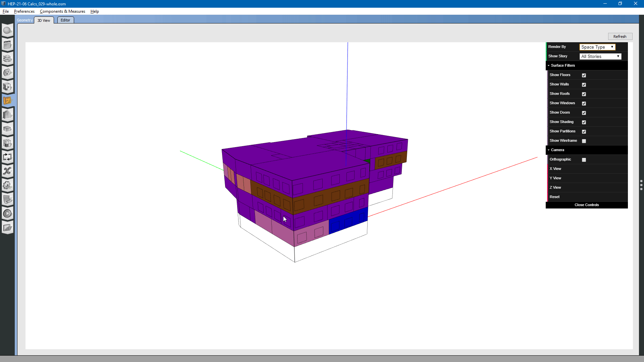The height and width of the screenshot is (362, 644).
Task: Click the Run Simulation play icon
Action: (7, 213)
